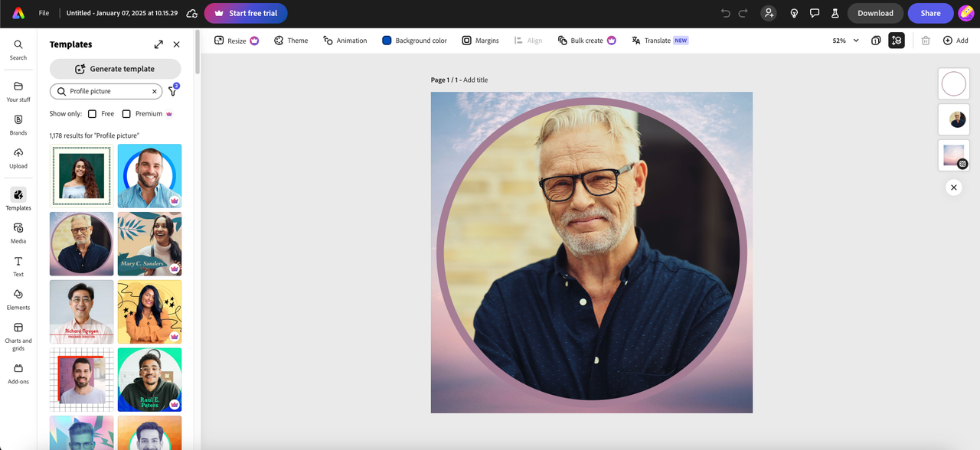Click Add to add a page
980x450 pixels.
coord(955,41)
